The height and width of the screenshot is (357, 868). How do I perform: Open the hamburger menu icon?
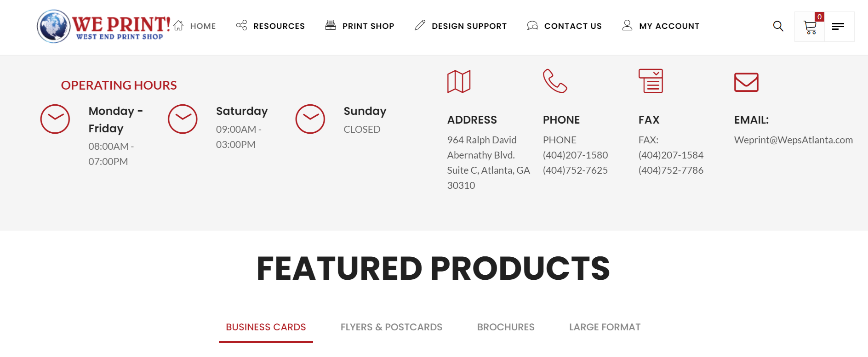point(838,27)
